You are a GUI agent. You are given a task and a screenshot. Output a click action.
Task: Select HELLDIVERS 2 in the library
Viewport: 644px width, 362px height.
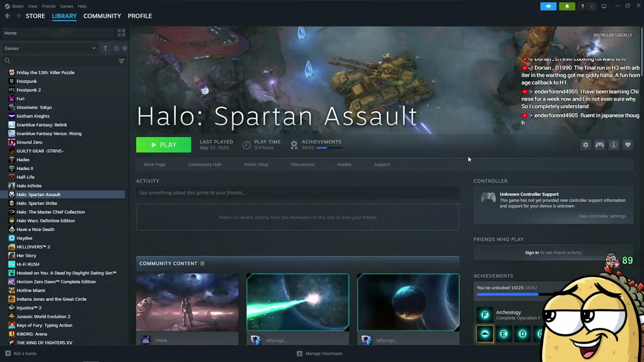click(x=33, y=247)
